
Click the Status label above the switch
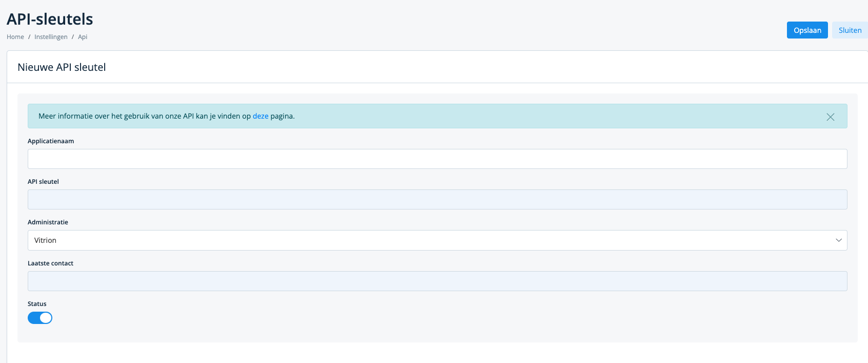(37, 304)
